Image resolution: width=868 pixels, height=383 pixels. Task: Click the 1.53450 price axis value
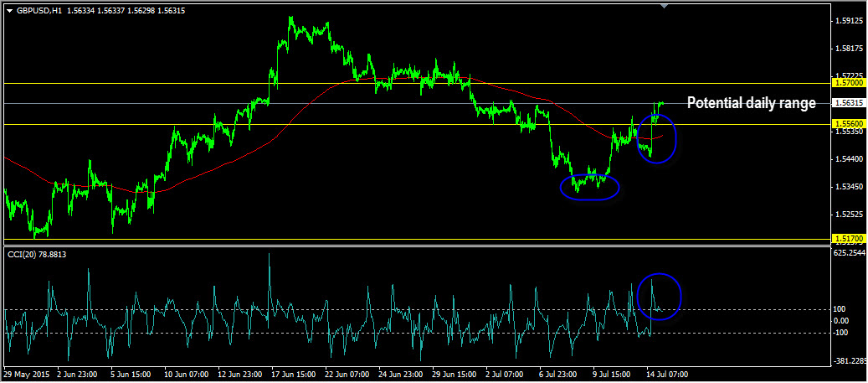click(850, 186)
